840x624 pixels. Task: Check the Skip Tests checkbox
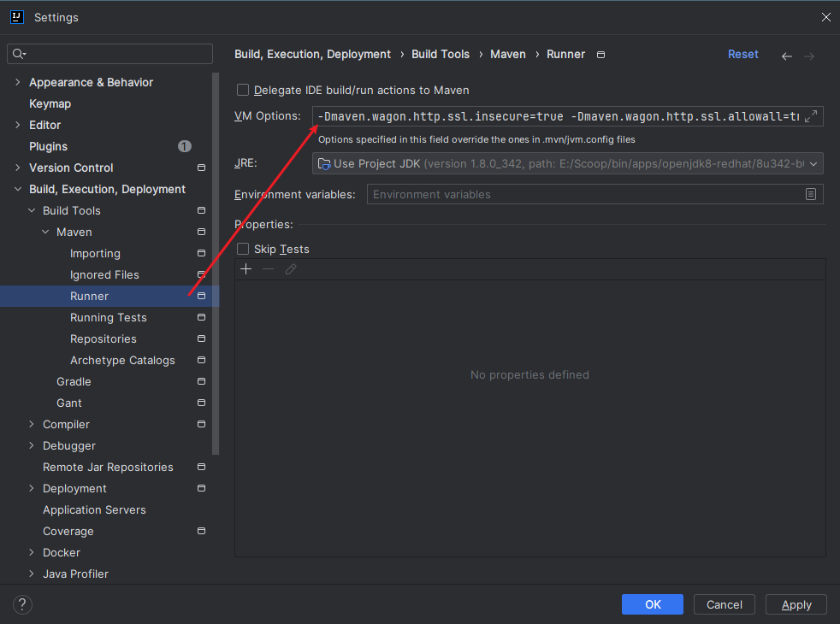243,249
